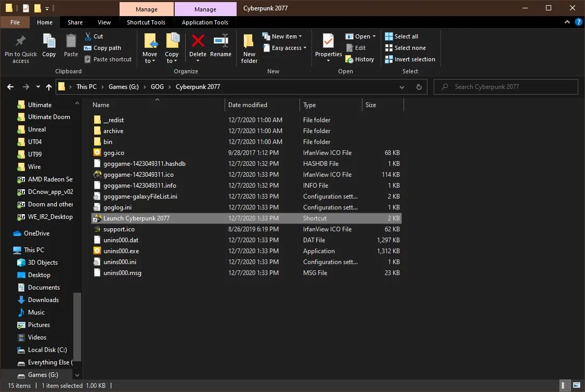Click quick access toolbar Properties checkmark icon
The height and width of the screenshot is (392, 585).
26,8
